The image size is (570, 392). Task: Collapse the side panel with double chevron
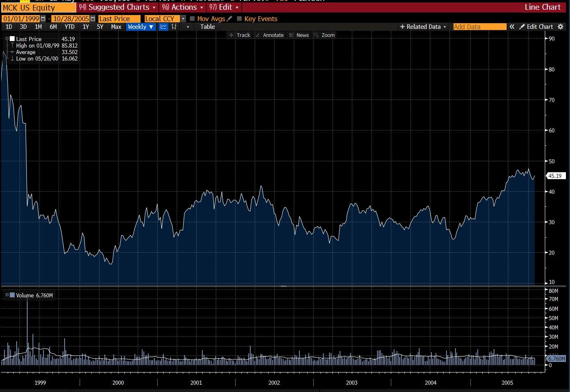click(512, 27)
